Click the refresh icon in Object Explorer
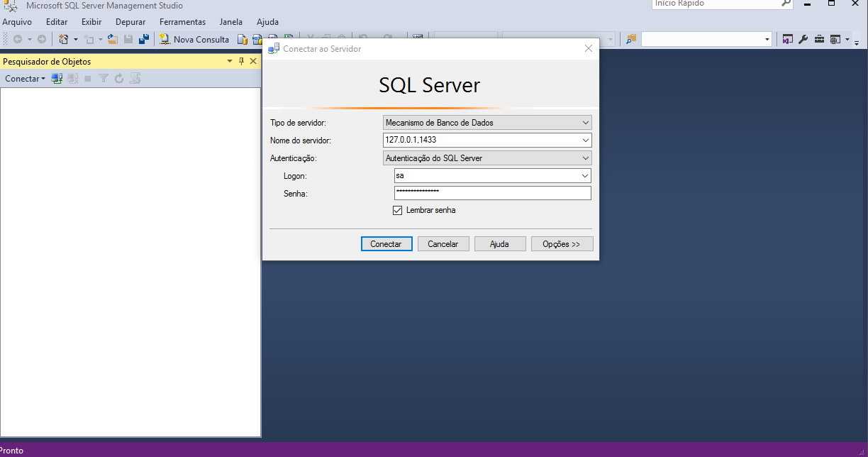Viewport: 868px width, 457px height. point(119,79)
